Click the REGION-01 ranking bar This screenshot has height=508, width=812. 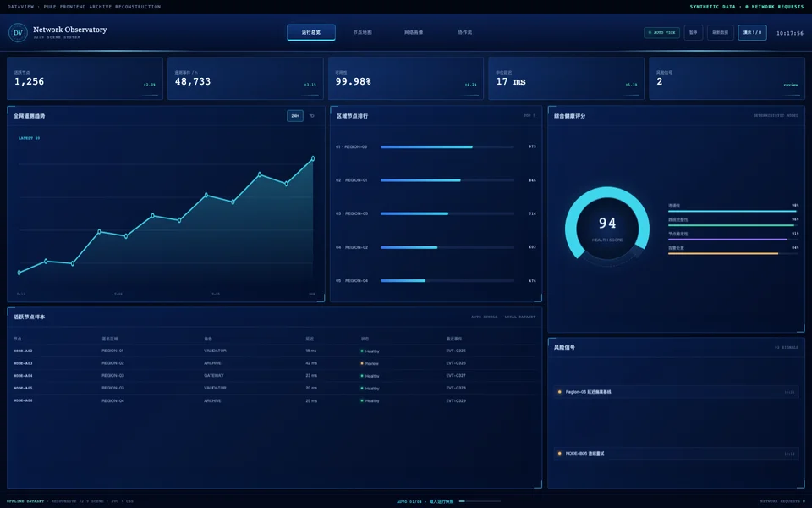click(x=447, y=180)
